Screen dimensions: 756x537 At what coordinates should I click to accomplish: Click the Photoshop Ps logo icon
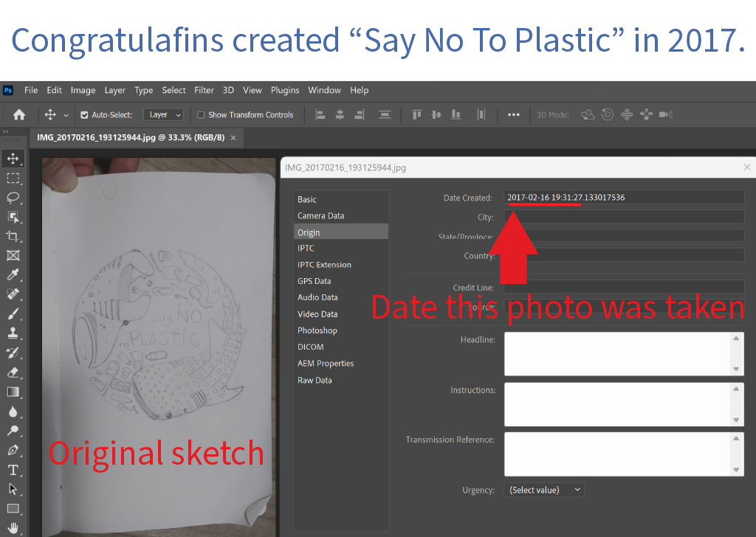tap(8, 90)
